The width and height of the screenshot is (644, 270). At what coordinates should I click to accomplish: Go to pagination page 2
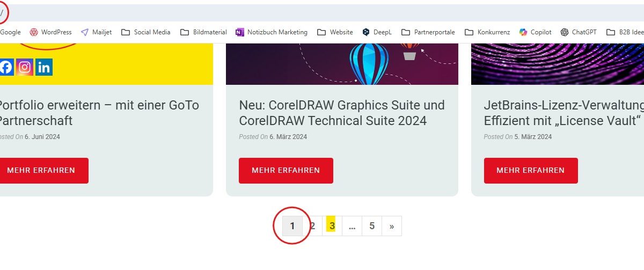312,226
